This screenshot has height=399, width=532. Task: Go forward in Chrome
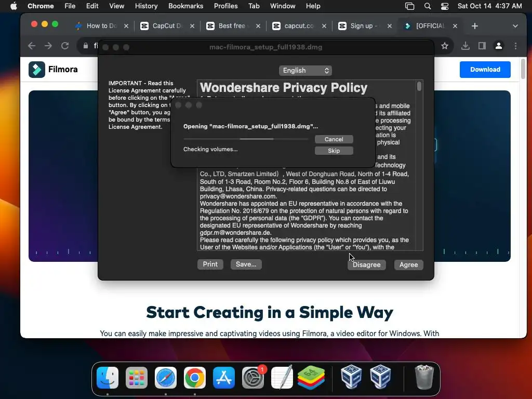48,46
